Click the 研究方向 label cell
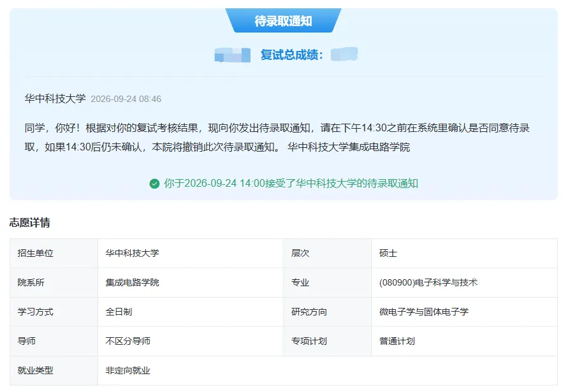 [x=328, y=312]
